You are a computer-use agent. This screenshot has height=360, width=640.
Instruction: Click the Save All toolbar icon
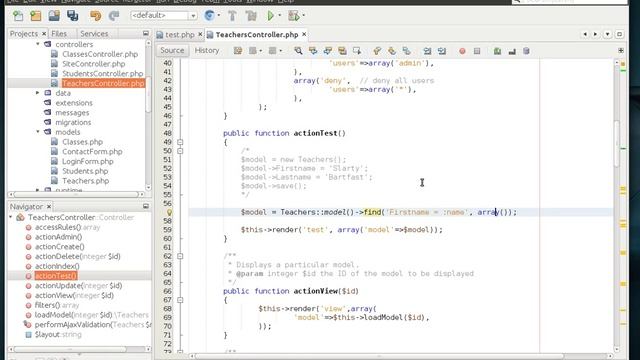[73, 16]
